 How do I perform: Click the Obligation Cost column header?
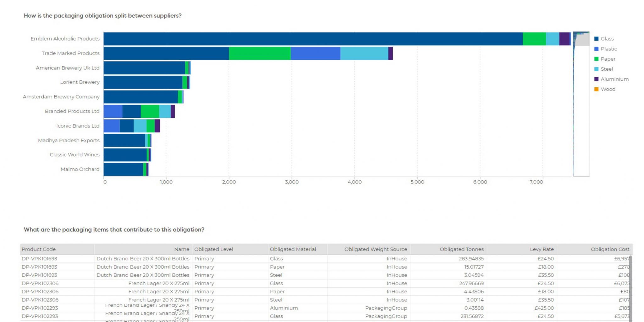point(610,249)
